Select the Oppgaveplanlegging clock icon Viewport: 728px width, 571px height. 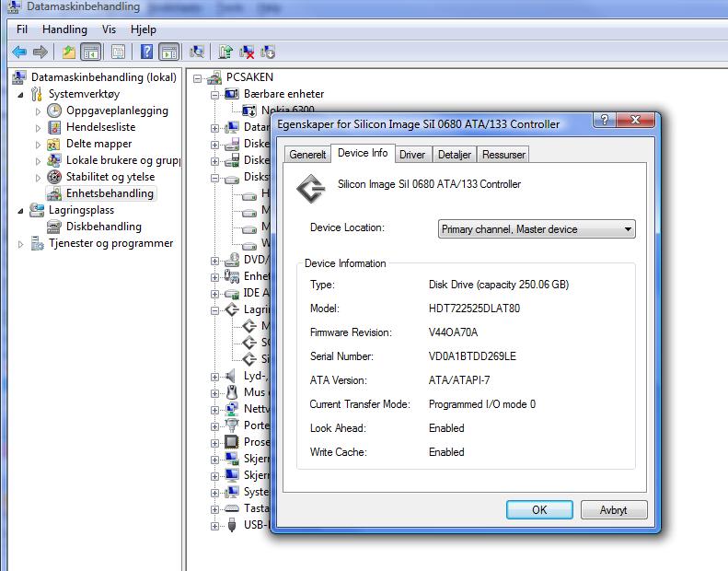click(54, 111)
